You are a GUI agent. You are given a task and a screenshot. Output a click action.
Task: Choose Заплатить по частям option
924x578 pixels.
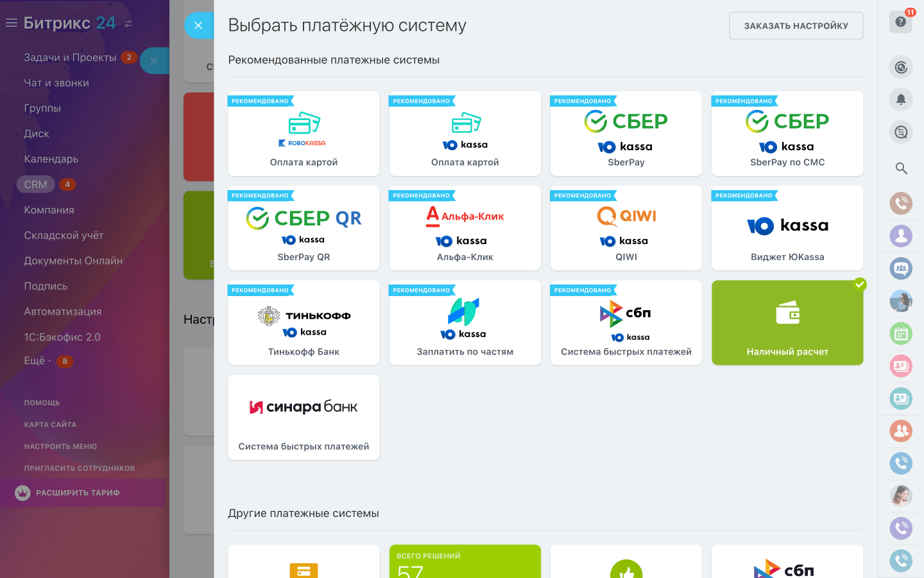465,323
